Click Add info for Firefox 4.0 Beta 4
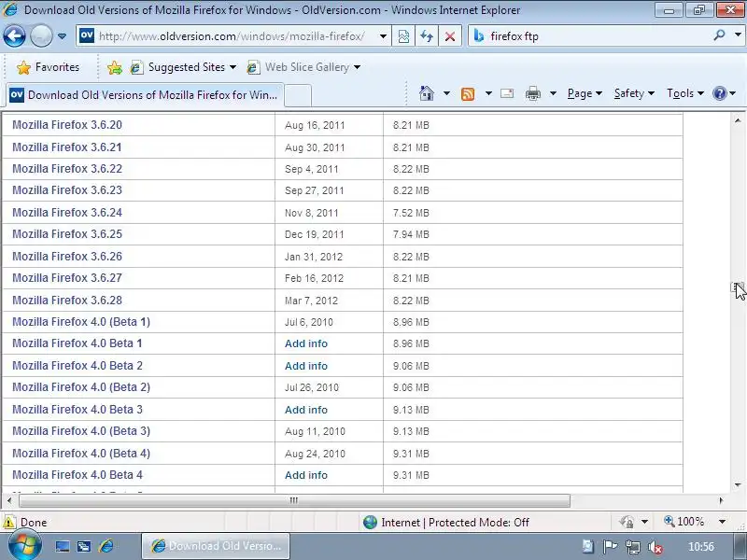The width and height of the screenshot is (747, 560). [306, 475]
